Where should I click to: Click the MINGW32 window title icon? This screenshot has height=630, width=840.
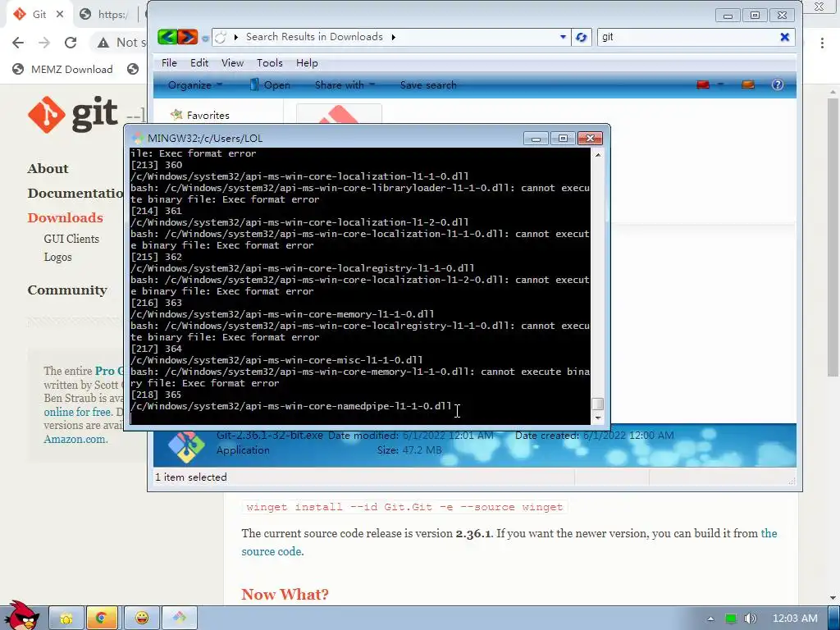click(x=138, y=138)
